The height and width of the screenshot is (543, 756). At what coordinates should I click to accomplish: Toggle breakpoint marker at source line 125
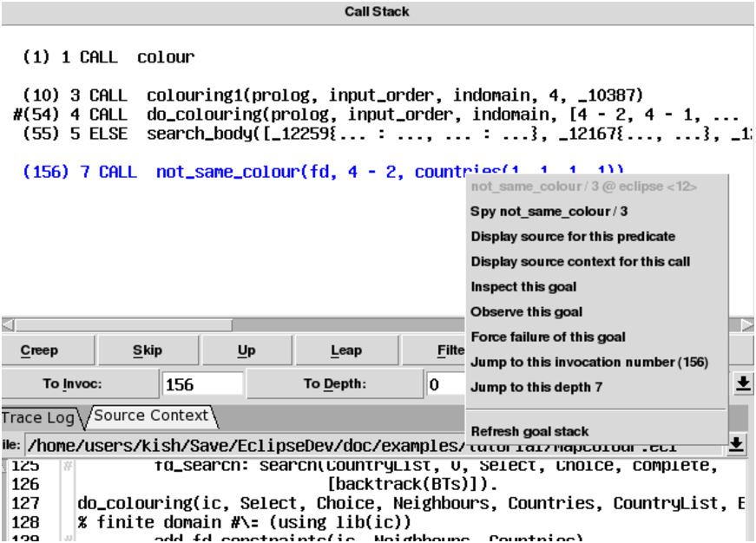[68, 467]
